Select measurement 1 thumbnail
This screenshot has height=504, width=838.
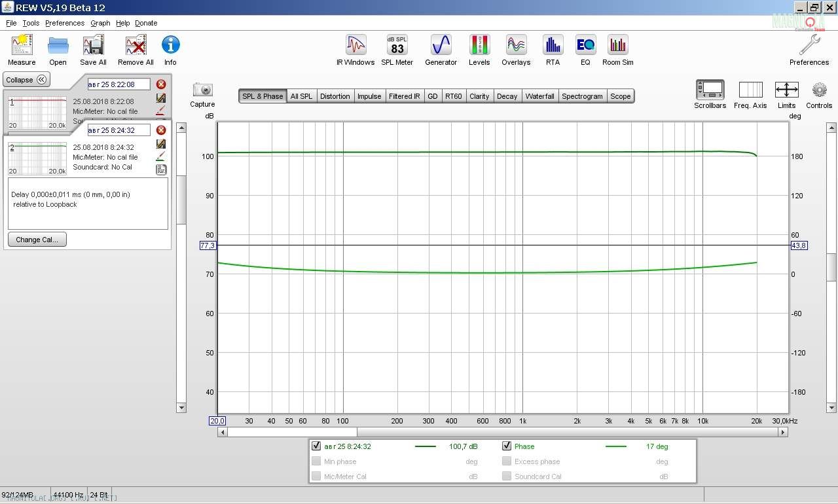(x=37, y=113)
